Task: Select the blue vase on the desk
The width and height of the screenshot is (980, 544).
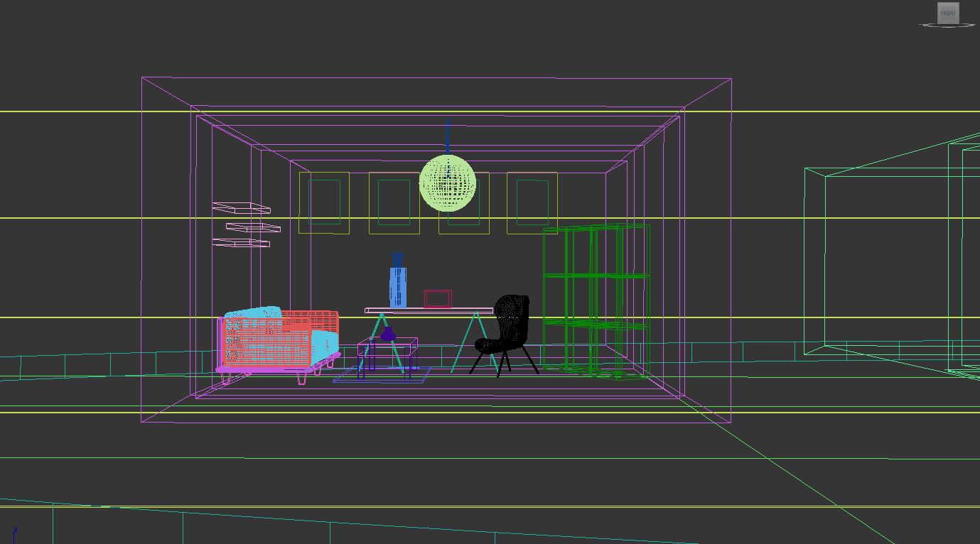Action: click(x=397, y=288)
